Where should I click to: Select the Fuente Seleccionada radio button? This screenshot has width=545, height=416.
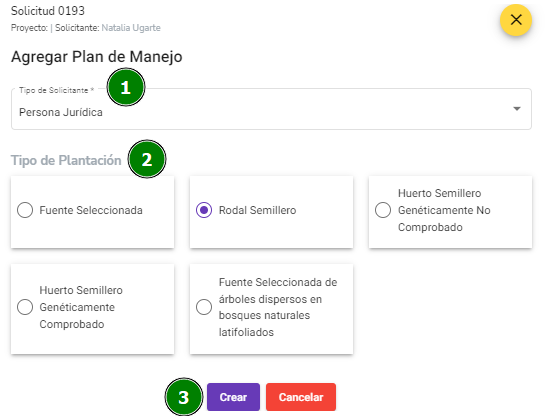pyautogui.click(x=25, y=210)
